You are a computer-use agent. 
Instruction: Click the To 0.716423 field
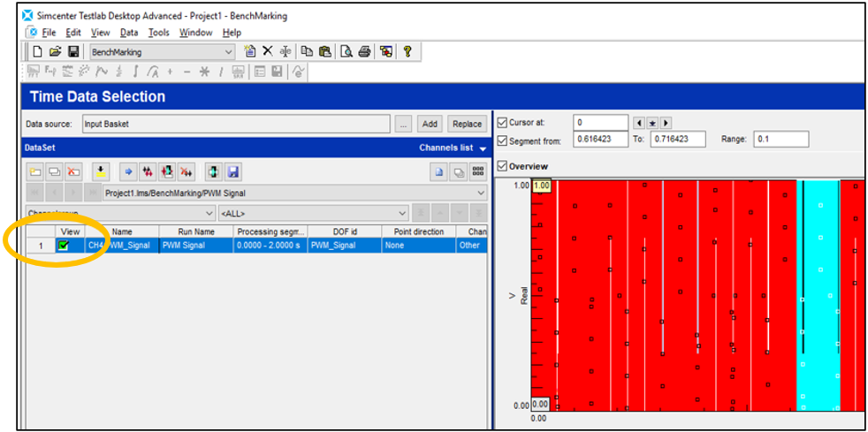tap(678, 140)
